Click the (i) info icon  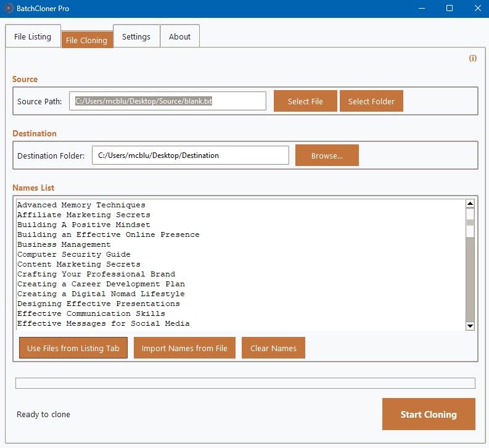472,58
